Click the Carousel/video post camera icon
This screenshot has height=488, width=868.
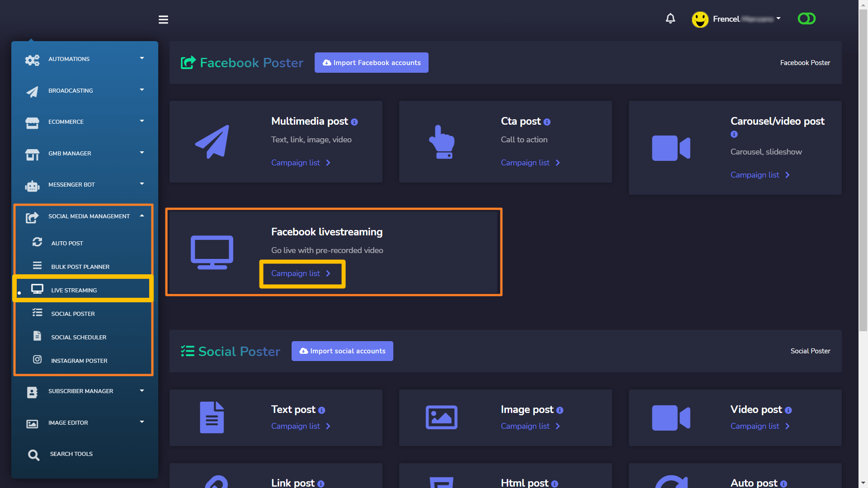[671, 148]
